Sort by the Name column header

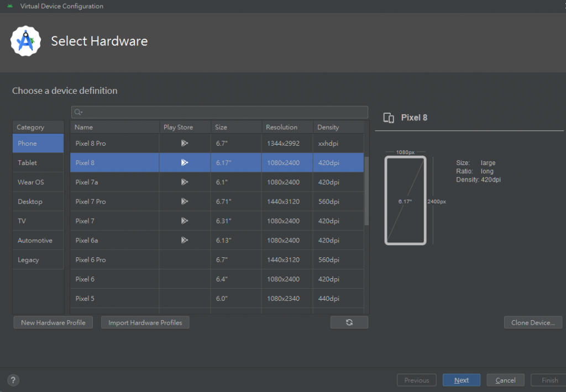coord(115,127)
